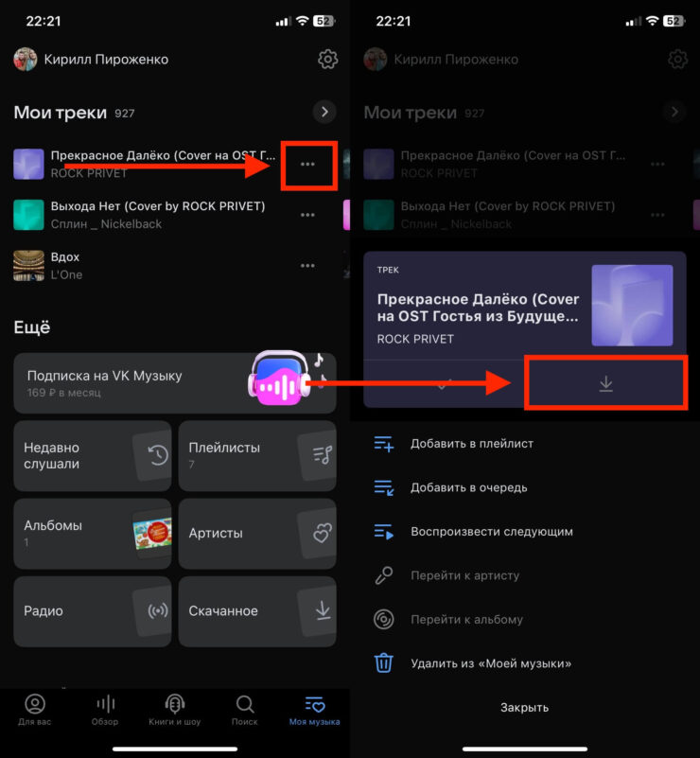Viewport: 700px width, 758px height.
Task: Tap the download icon in the track card
Action: point(605,384)
